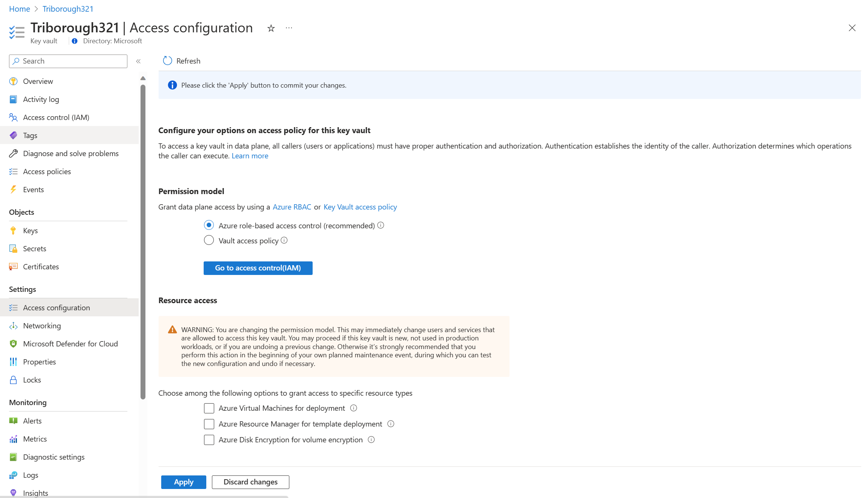Screen dimensions: 868x498
Task: Click the Keys icon in sidebar
Action: [x=13, y=230]
